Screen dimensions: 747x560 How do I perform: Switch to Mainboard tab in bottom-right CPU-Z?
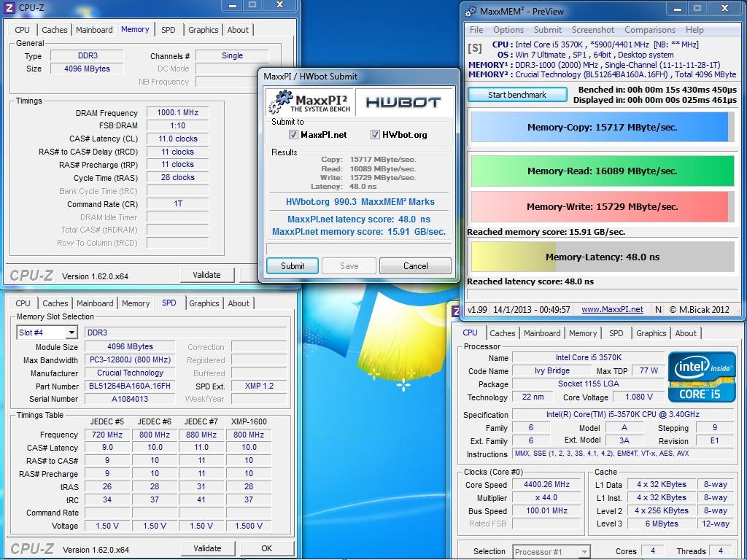[542, 333]
